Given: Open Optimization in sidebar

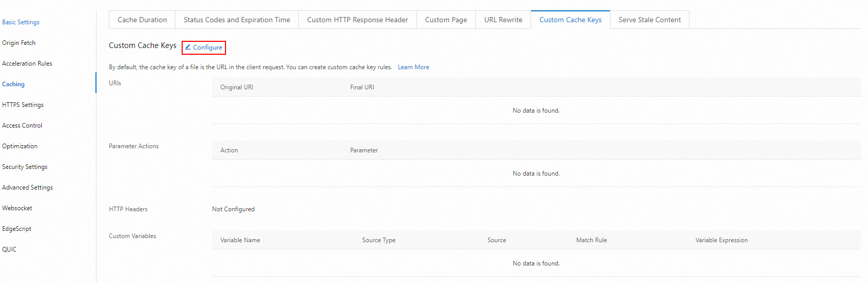Looking at the screenshot, I should click(x=20, y=146).
